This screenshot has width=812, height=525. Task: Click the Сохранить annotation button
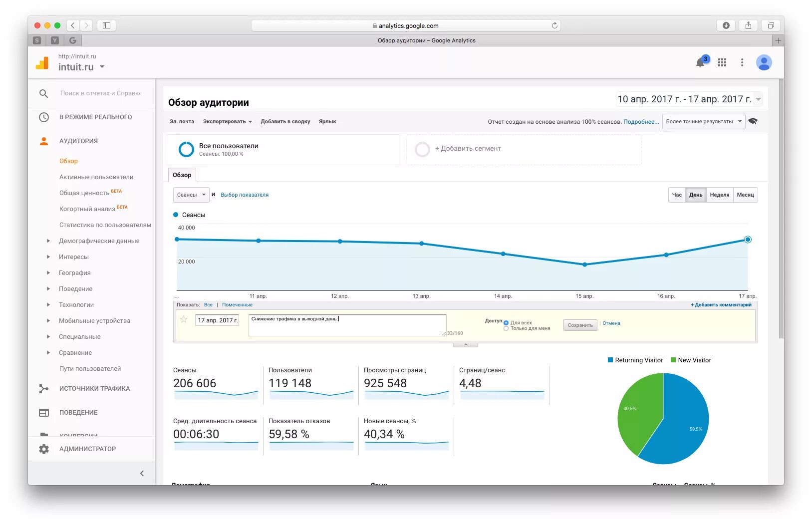pos(580,325)
